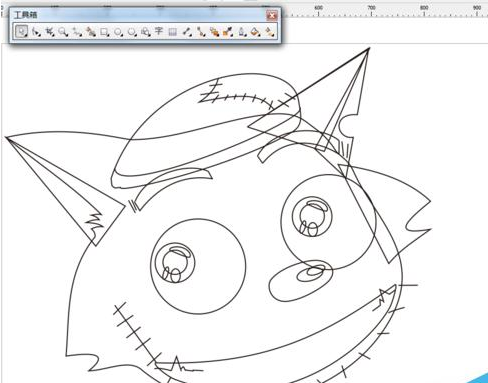The width and height of the screenshot is (488, 383).
Task: Select the Pick tool in toolbox
Action: click(21, 32)
